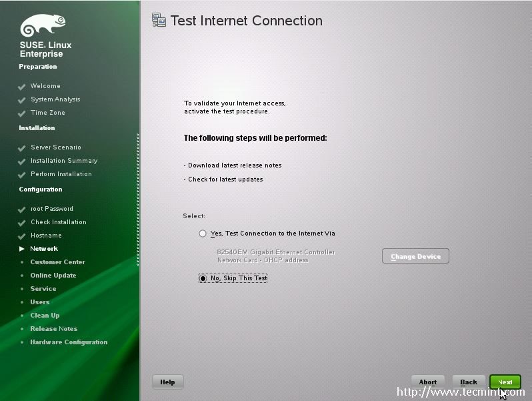Select the root Password step
This screenshot has width=532, height=401.
(x=51, y=208)
